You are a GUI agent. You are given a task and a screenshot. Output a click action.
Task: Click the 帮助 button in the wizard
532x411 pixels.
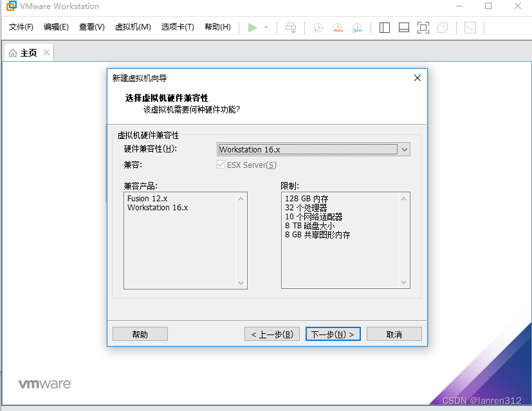point(140,334)
